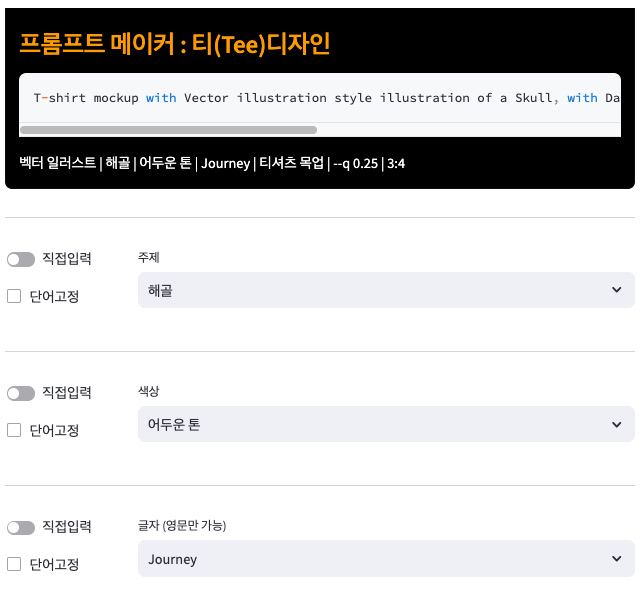Click the chevron arrow in the 어두운 톤 select box

tap(615, 424)
